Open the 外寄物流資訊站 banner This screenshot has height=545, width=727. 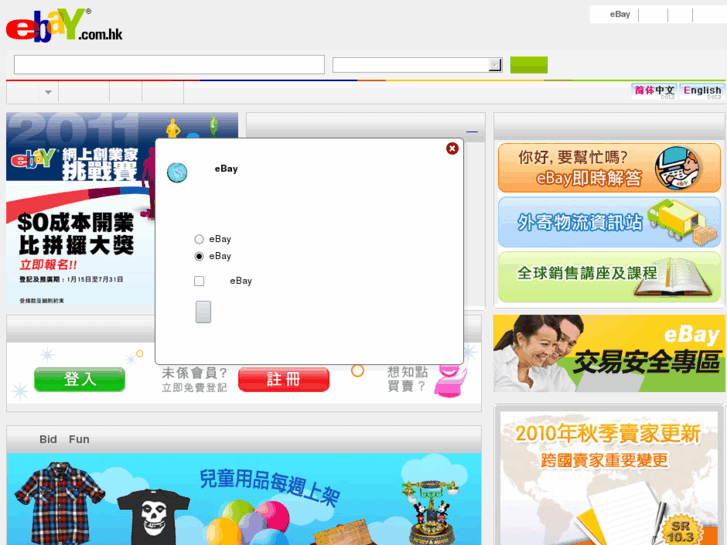pos(609,222)
